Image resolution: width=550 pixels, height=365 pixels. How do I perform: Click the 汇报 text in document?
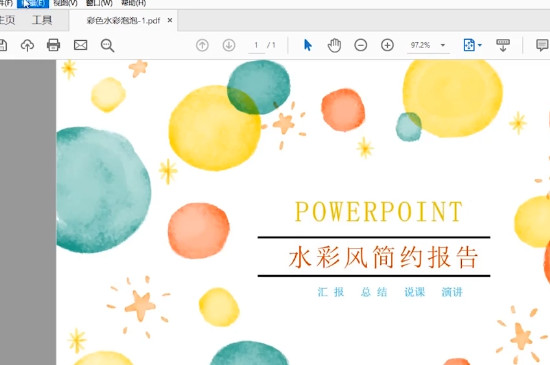pos(331,292)
